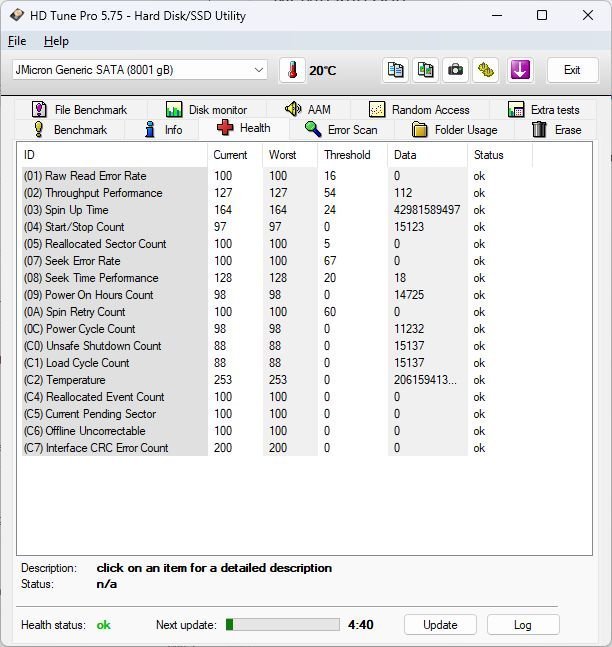Select the (01) Raw Read Error Rate row

pyautogui.click(x=276, y=176)
